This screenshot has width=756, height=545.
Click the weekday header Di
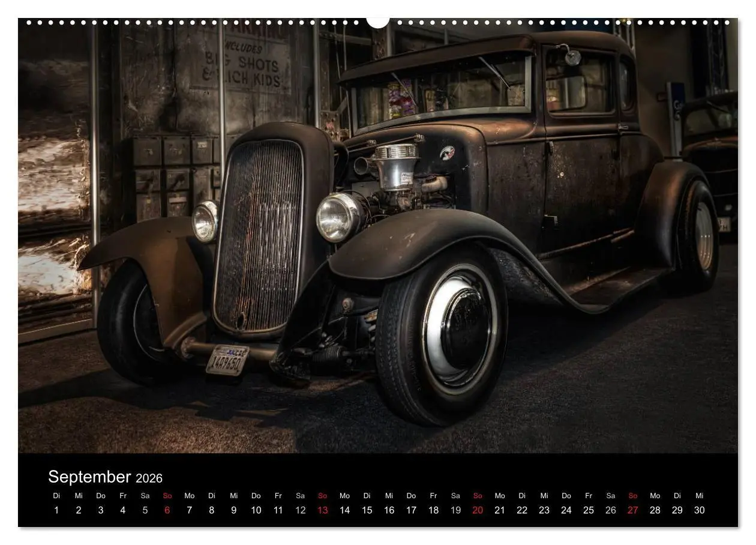58,496
